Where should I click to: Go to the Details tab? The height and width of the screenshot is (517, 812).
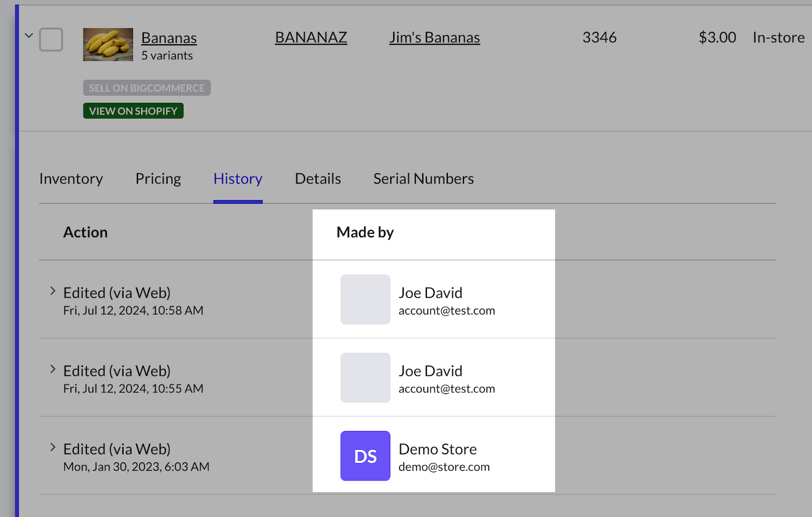(x=318, y=179)
